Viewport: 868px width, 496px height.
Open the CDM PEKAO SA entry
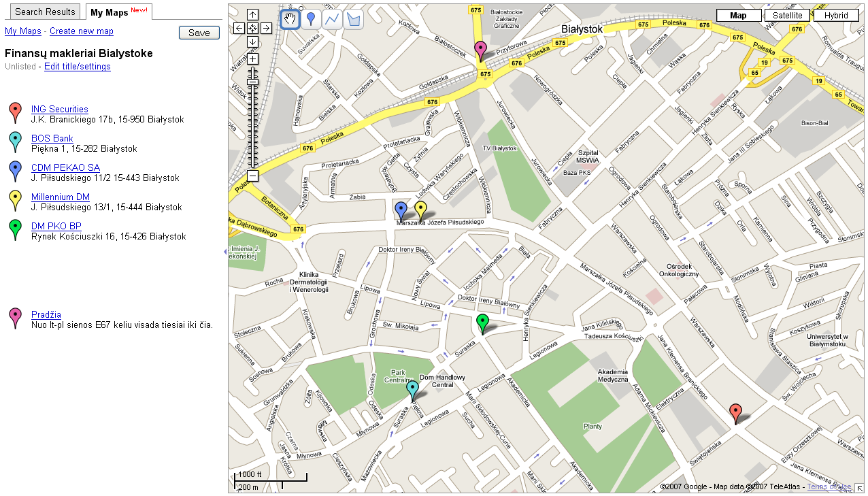(65, 167)
